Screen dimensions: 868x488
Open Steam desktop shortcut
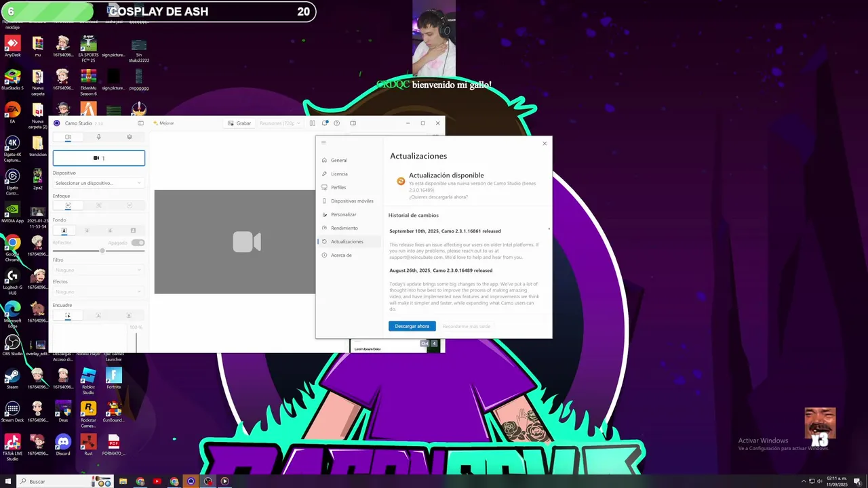click(x=12, y=379)
